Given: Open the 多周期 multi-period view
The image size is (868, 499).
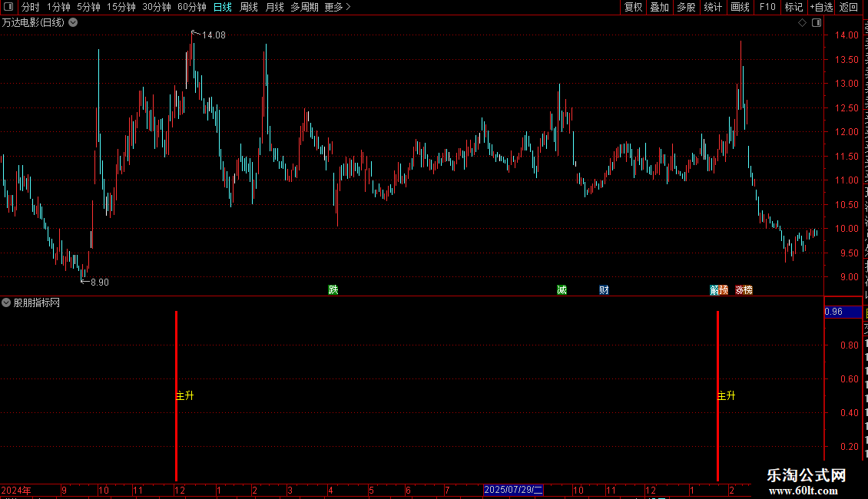Looking at the screenshot, I should click(304, 7).
